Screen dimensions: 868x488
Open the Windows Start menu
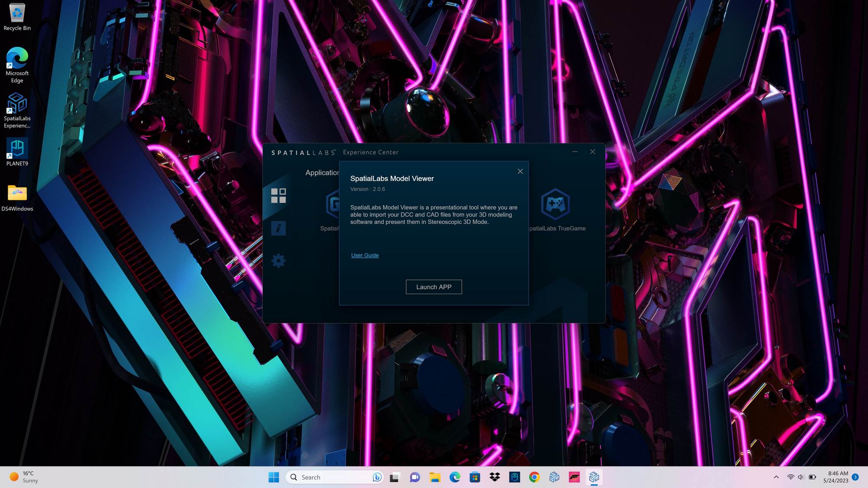[x=274, y=477]
